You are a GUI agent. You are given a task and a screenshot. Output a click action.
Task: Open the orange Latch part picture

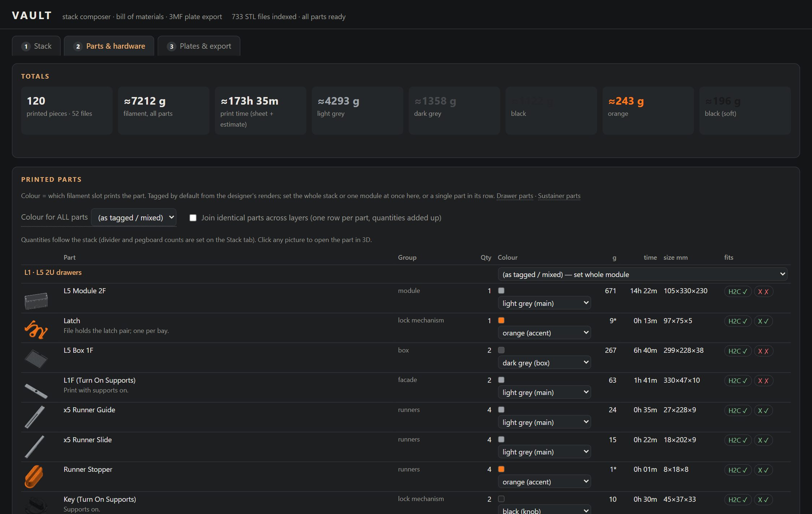[36, 329]
